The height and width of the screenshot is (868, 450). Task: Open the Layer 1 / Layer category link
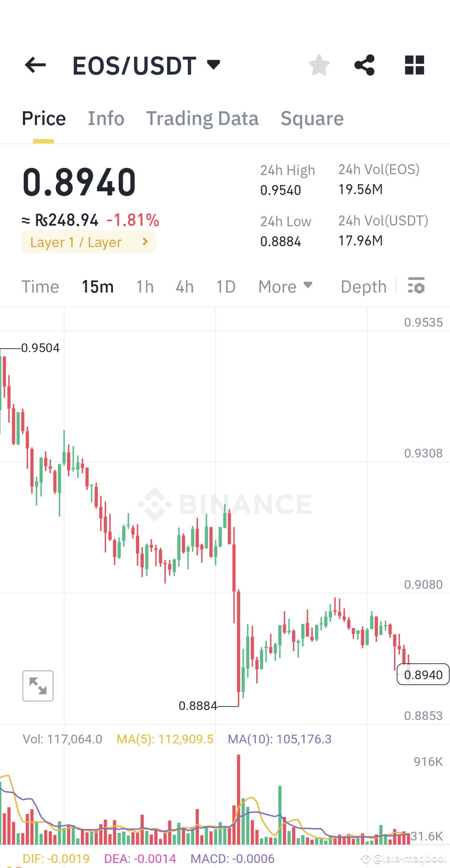[x=89, y=242]
